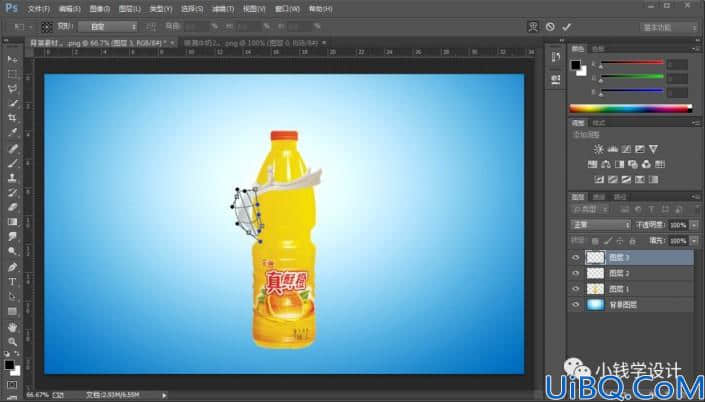The height and width of the screenshot is (402, 705).
Task: Pick a color from the spectrum ramp
Action: click(630, 108)
